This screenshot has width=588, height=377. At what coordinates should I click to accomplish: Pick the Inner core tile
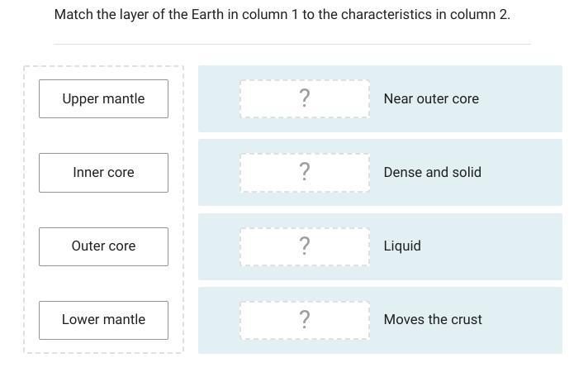pyautogui.click(x=103, y=172)
